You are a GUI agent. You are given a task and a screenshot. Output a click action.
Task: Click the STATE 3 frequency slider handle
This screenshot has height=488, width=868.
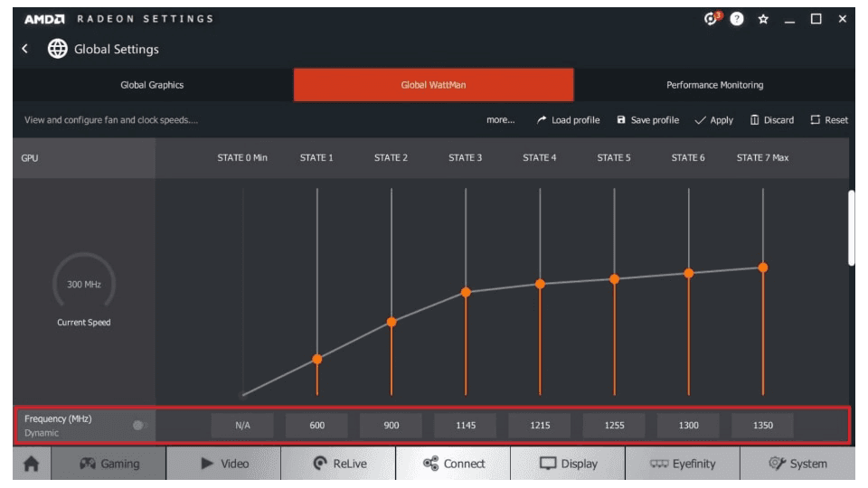coord(466,292)
